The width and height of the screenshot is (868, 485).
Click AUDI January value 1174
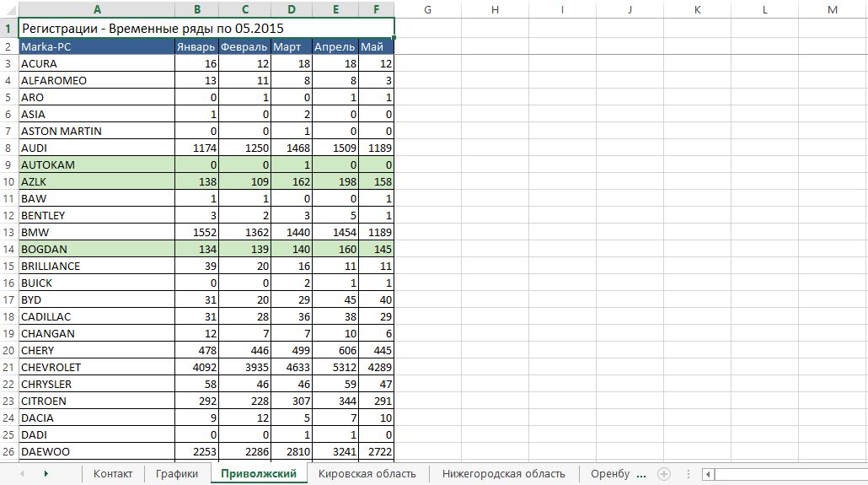click(x=197, y=148)
